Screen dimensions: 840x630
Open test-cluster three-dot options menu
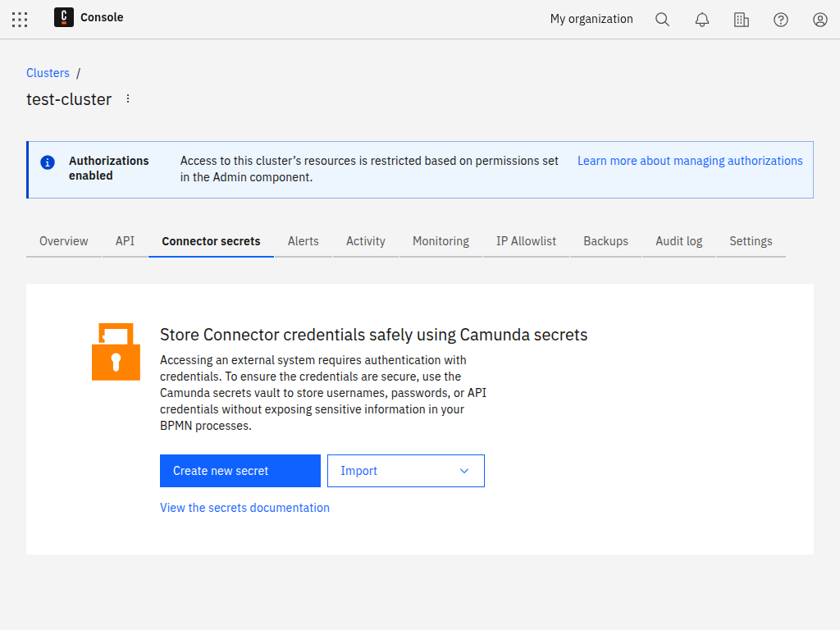click(127, 98)
